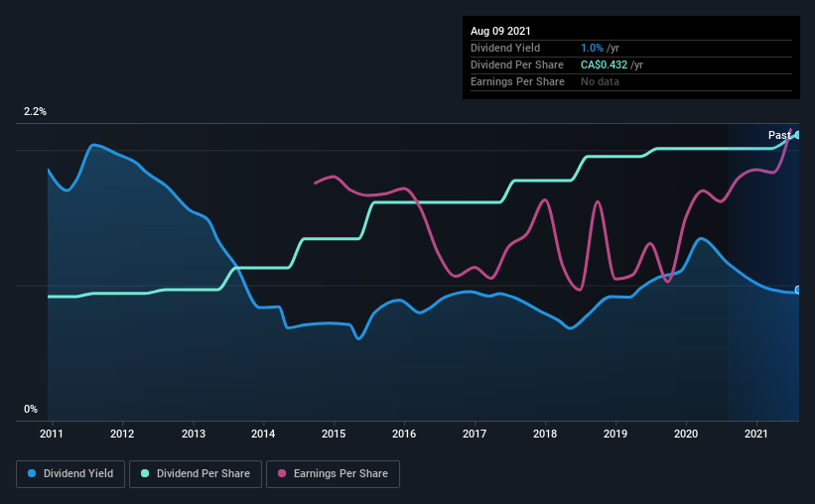Click the Aug 09 2021 tooltip date
This screenshot has height=504, width=815.
pyautogui.click(x=500, y=31)
